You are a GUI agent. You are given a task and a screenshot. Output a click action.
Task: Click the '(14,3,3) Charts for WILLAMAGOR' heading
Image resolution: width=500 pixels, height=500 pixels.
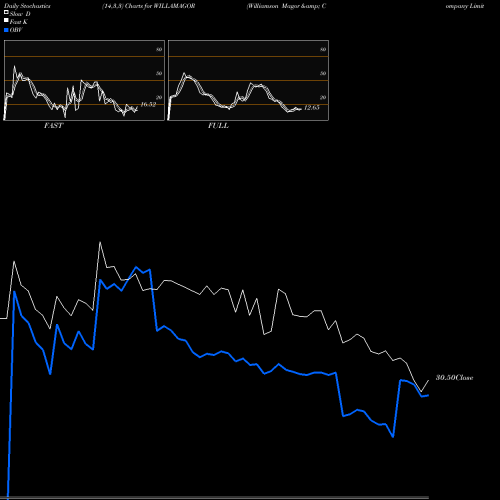(149, 6)
